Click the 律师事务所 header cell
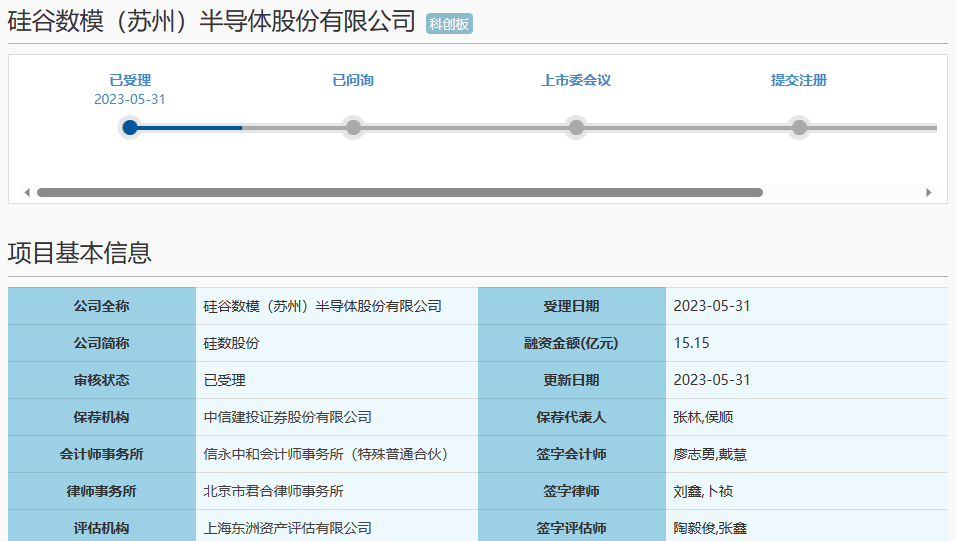Screen dimensions: 956x541 click(102, 492)
